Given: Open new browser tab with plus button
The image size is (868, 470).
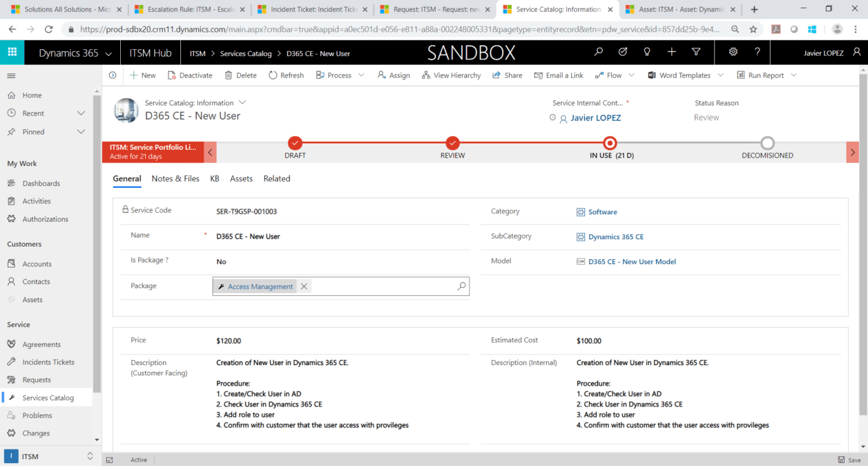Looking at the screenshot, I should (754, 10).
